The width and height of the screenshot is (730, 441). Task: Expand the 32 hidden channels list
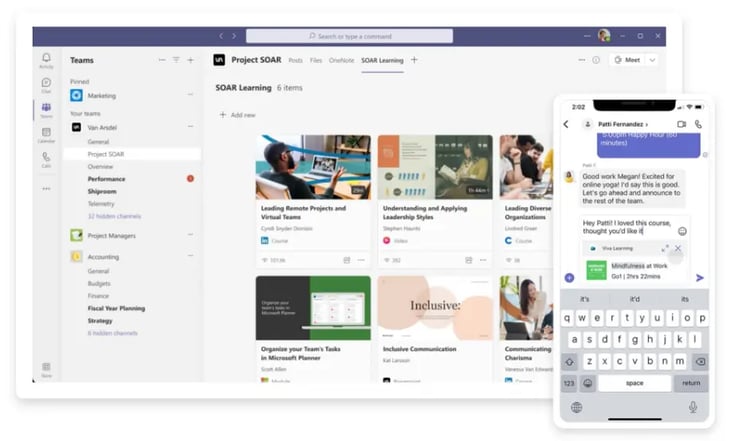[x=112, y=215]
